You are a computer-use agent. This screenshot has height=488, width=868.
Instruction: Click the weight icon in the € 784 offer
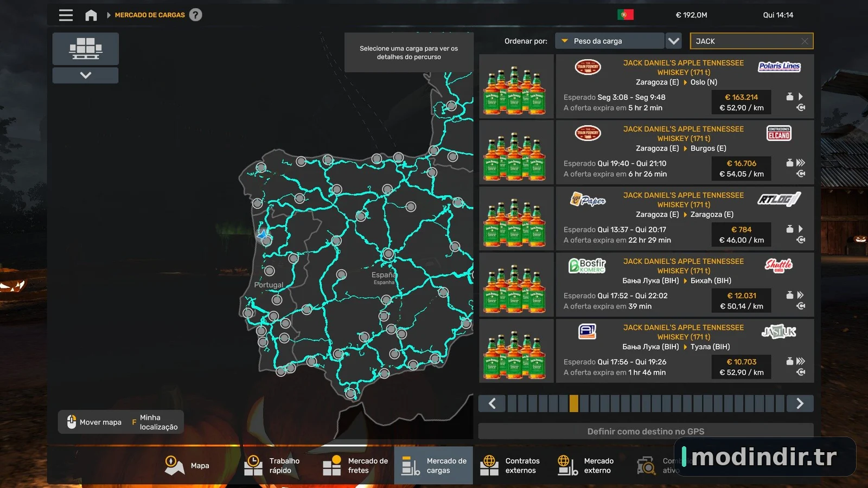[x=790, y=229]
